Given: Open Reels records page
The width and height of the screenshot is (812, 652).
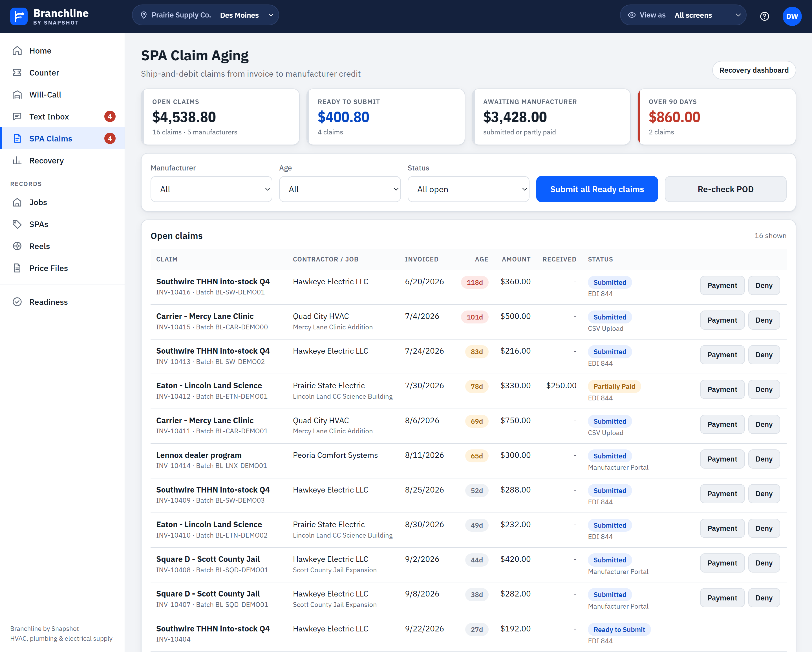Looking at the screenshot, I should [x=62, y=246].
